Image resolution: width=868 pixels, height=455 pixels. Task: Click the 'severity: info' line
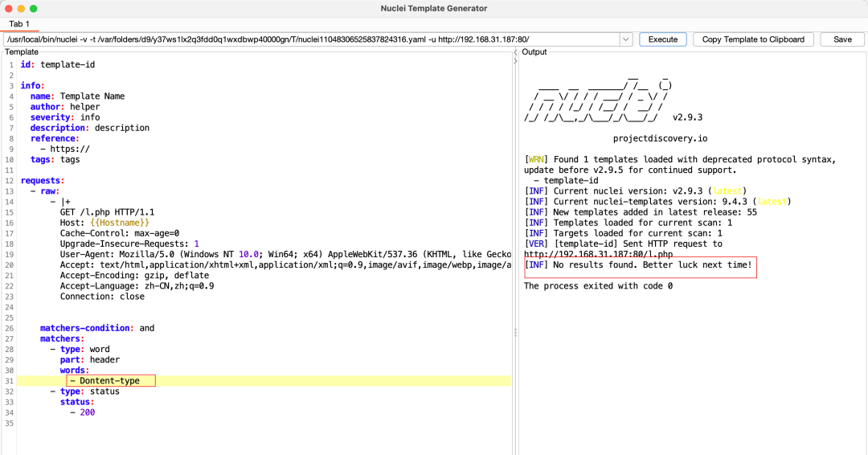click(x=65, y=117)
